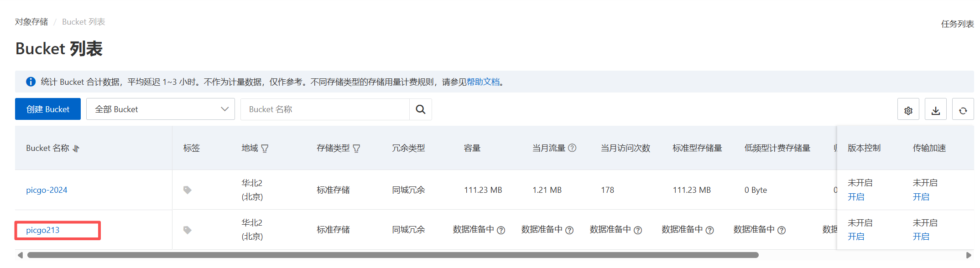Screen dimensions: 980x268
Task: Click the download bucket list icon
Action: pyautogui.click(x=935, y=110)
